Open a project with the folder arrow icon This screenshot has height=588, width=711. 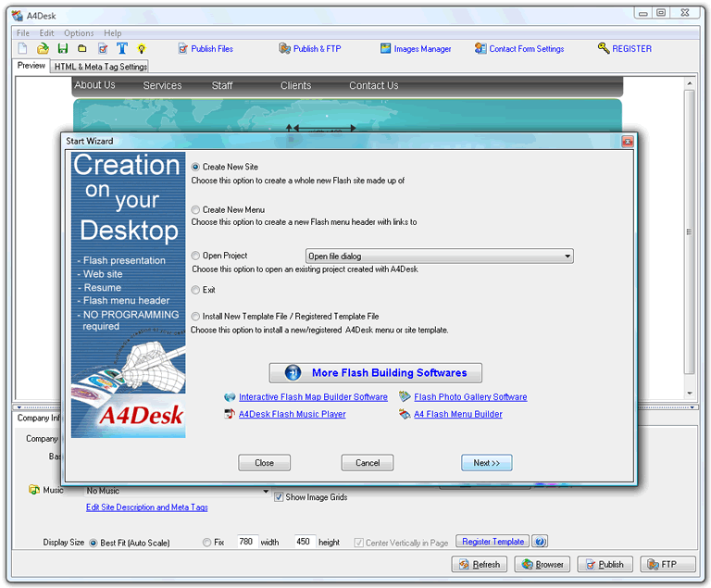click(x=43, y=48)
